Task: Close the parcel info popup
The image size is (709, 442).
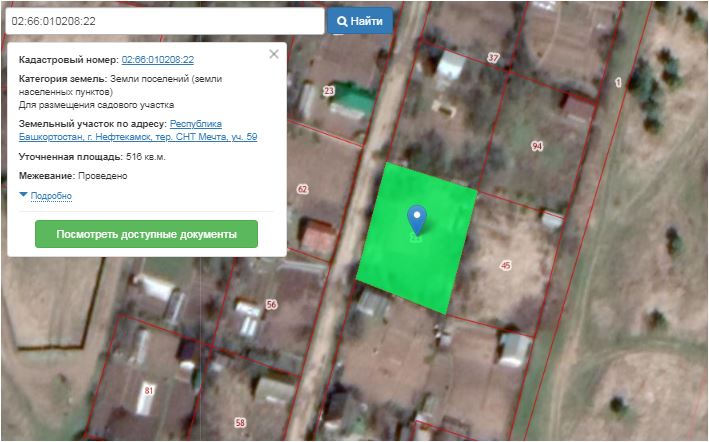Action: 274,54
